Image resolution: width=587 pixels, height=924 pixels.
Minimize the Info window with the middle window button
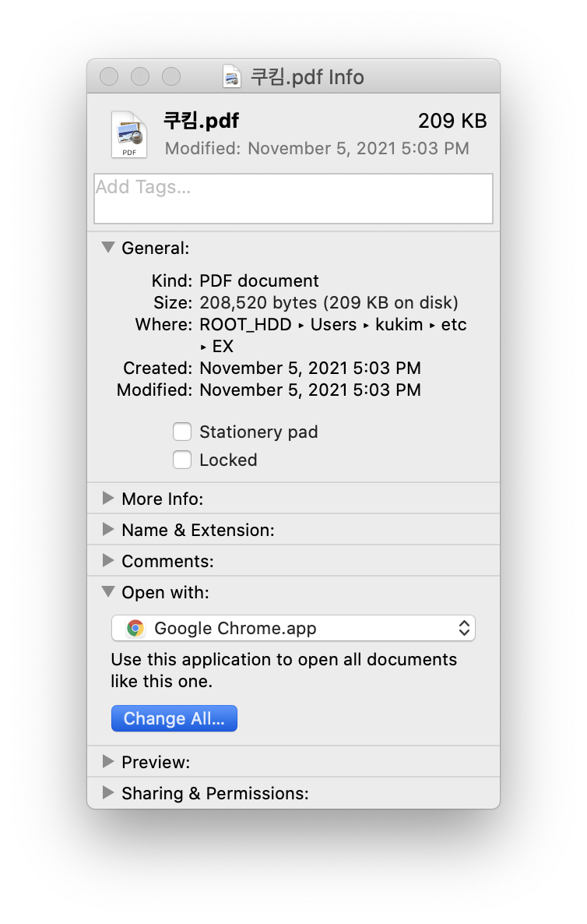pos(140,76)
